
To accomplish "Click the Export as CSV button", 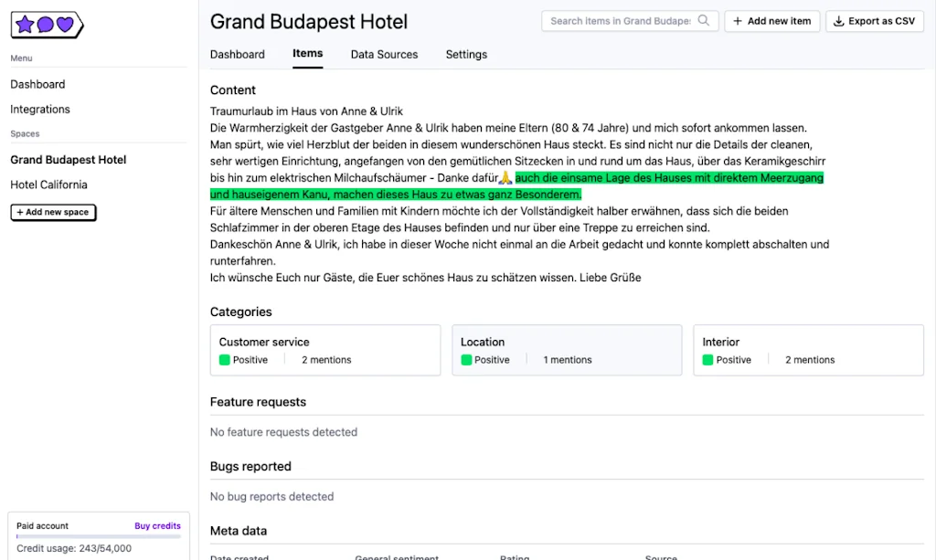I will pos(874,21).
